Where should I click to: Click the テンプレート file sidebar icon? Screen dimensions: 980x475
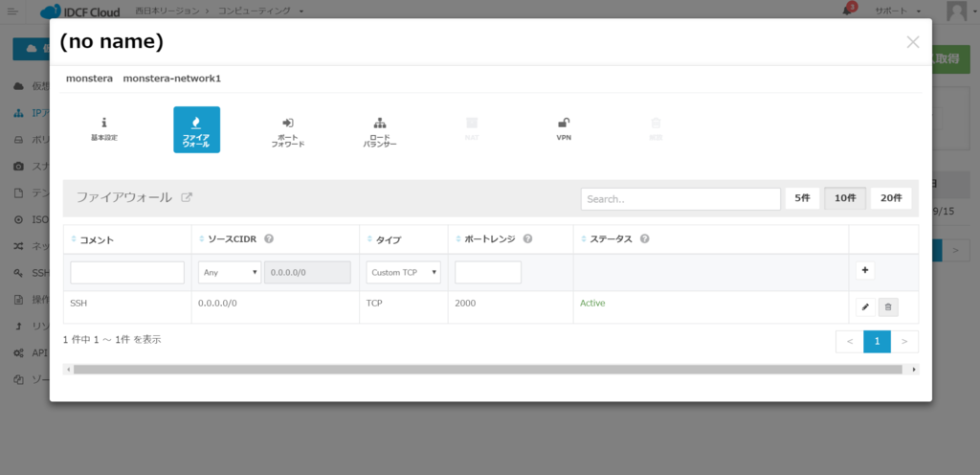click(19, 193)
